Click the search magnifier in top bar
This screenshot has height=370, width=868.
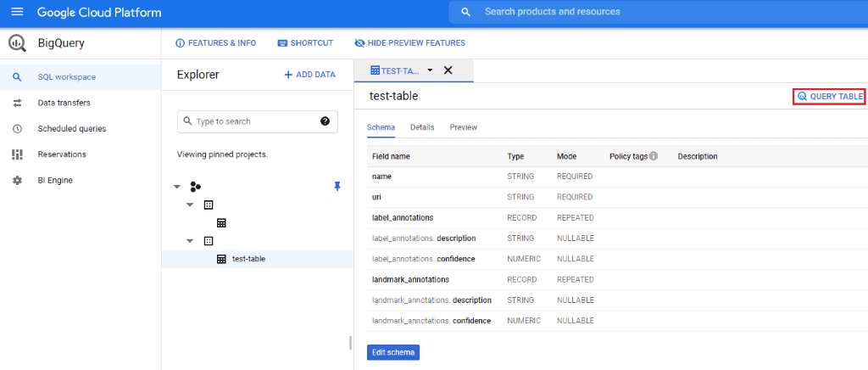[465, 12]
